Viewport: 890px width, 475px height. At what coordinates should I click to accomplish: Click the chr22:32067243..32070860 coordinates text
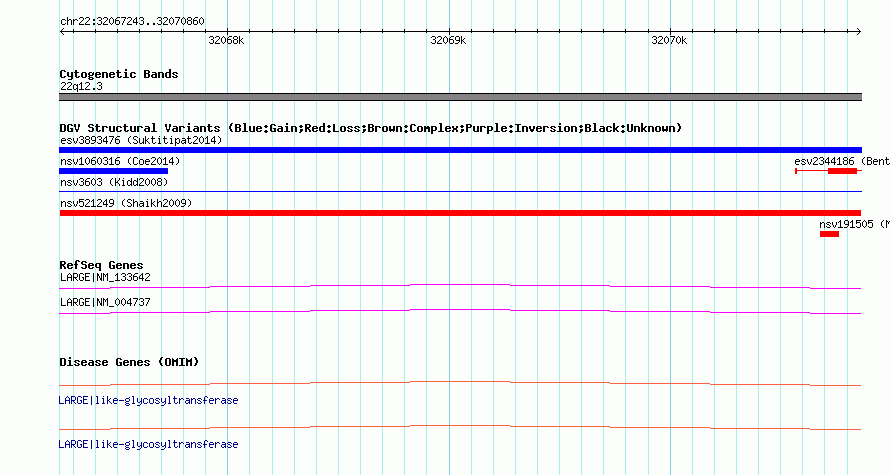pyautogui.click(x=132, y=22)
